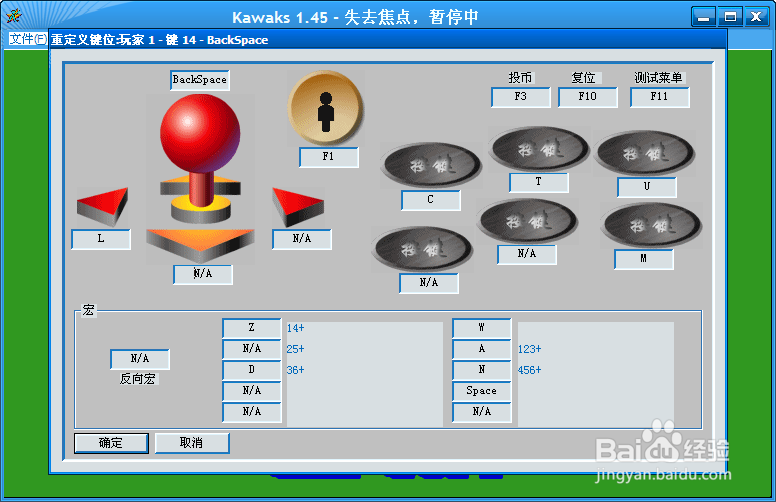Confirm with the 确定 button
The image size is (776, 502).
[111, 443]
